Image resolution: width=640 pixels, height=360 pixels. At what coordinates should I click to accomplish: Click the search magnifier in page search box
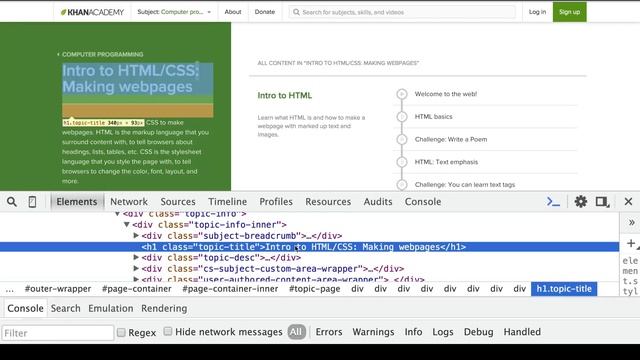(x=296, y=12)
